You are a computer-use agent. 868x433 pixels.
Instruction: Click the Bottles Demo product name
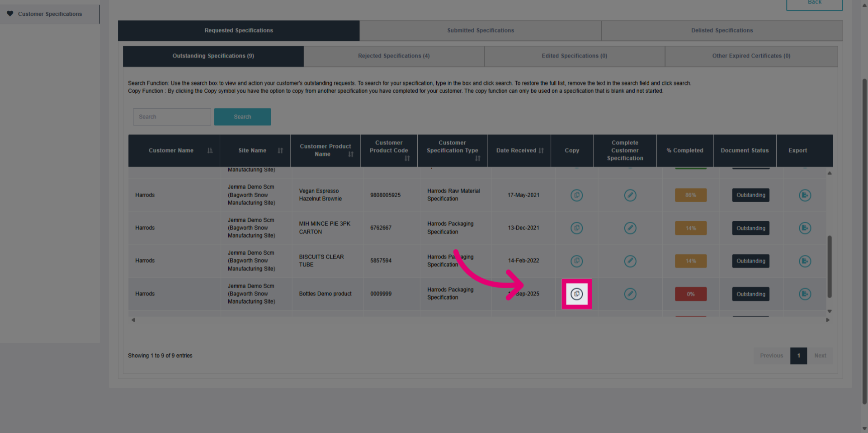point(325,294)
